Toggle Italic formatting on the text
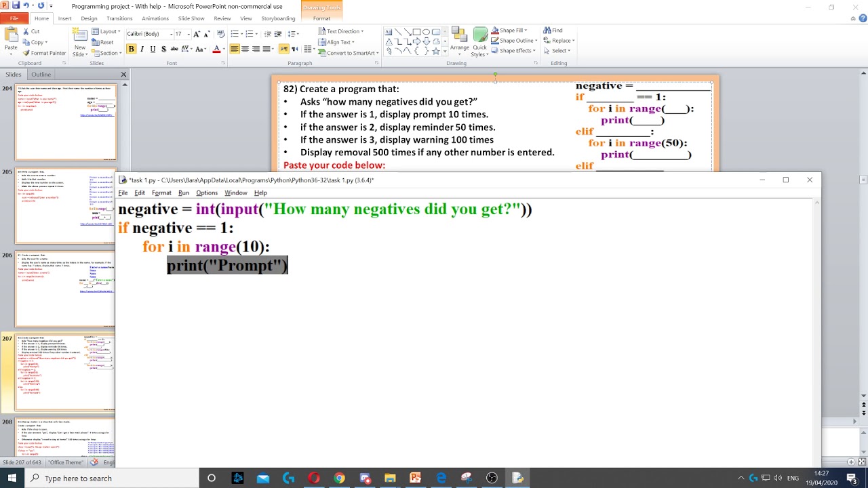 (x=142, y=49)
